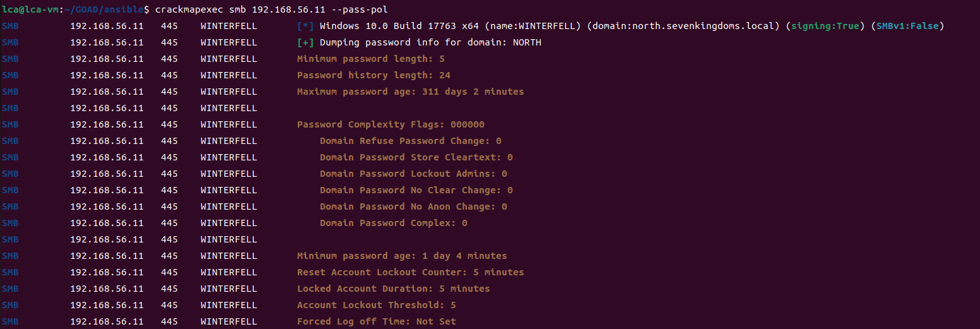Click the Domain Password Complex entry
The width and height of the screenshot is (980, 329).
(x=393, y=223)
